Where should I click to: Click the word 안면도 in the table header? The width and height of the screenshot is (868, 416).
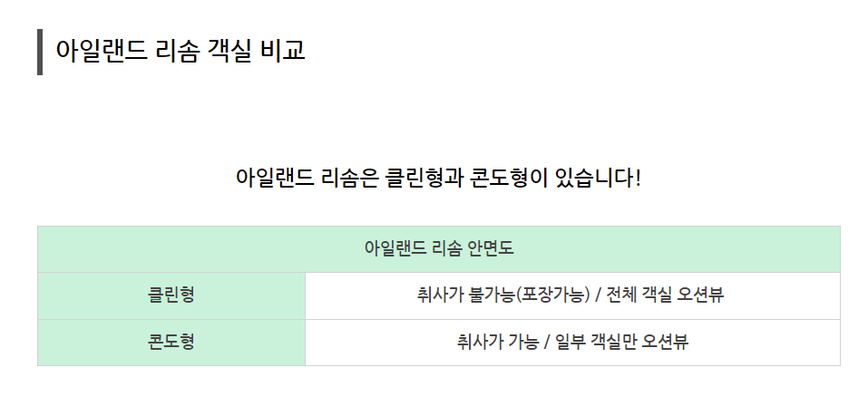(x=491, y=248)
